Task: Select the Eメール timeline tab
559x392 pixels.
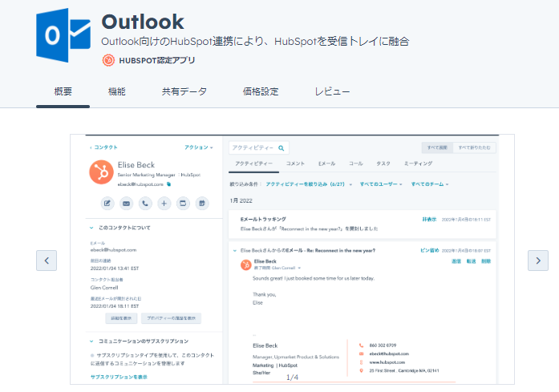Action: [327, 164]
